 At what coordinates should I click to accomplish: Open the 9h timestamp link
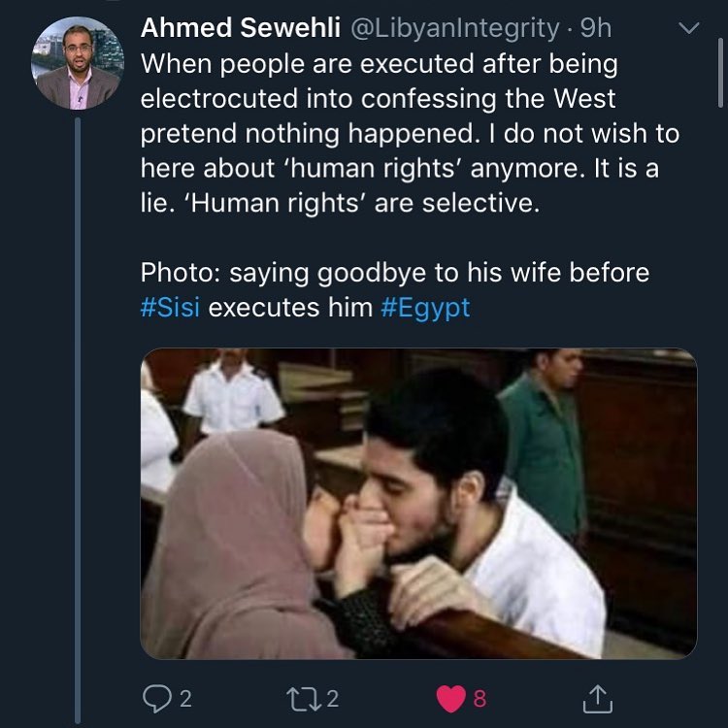click(x=596, y=28)
